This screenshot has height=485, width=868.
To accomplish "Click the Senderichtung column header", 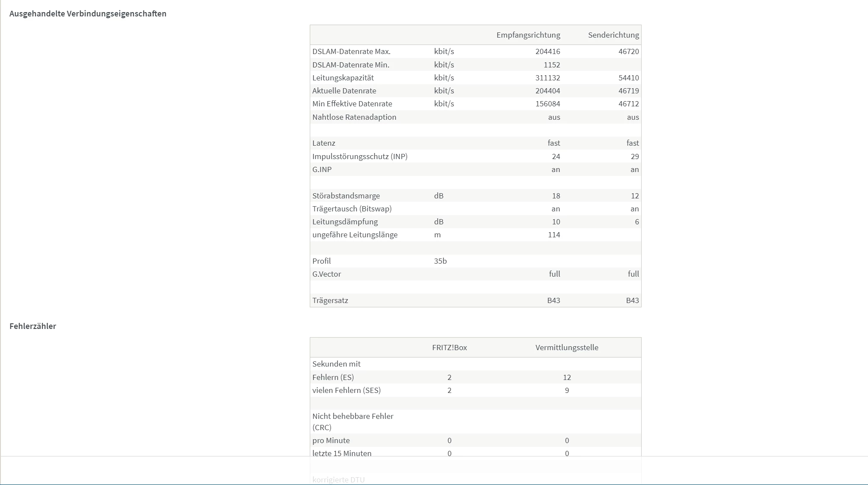I will click(613, 35).
